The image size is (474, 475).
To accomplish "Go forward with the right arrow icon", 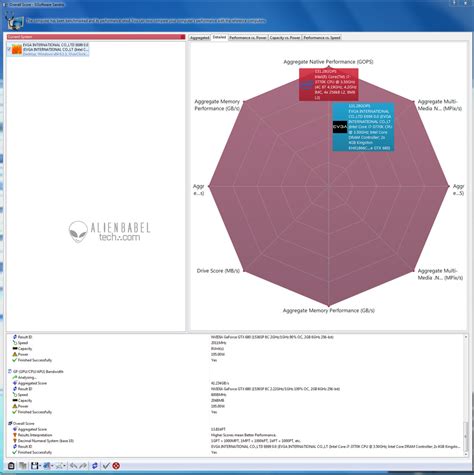I will (83, 466).
